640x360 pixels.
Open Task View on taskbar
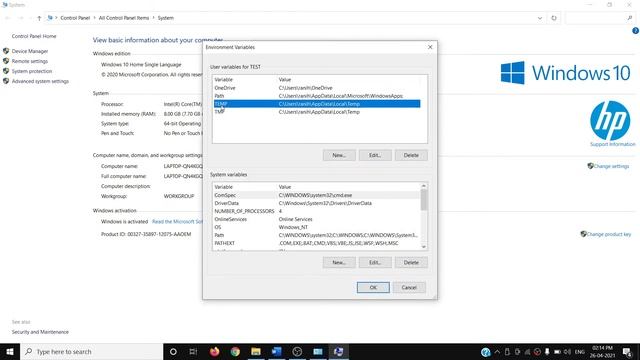(x=193, y=351)
